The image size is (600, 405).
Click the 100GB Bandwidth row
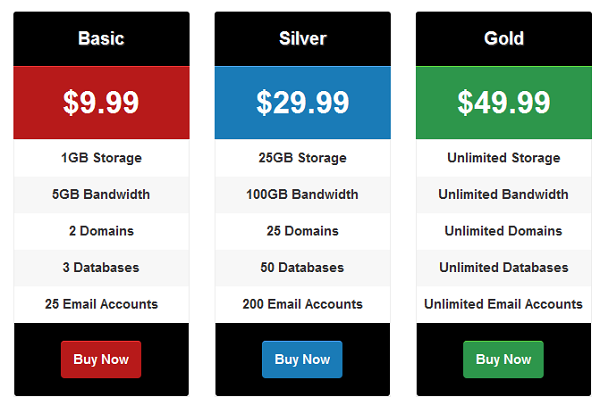coord(303,194)
